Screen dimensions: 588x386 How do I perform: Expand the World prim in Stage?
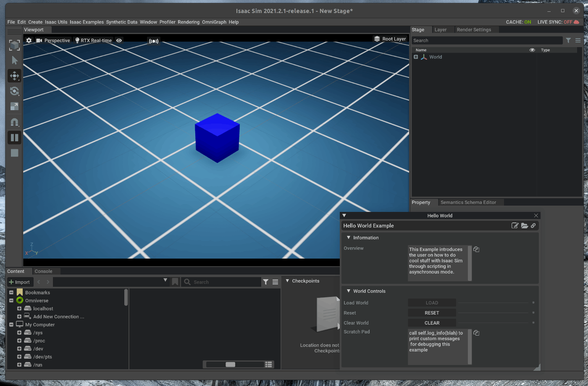coord(416,57)
